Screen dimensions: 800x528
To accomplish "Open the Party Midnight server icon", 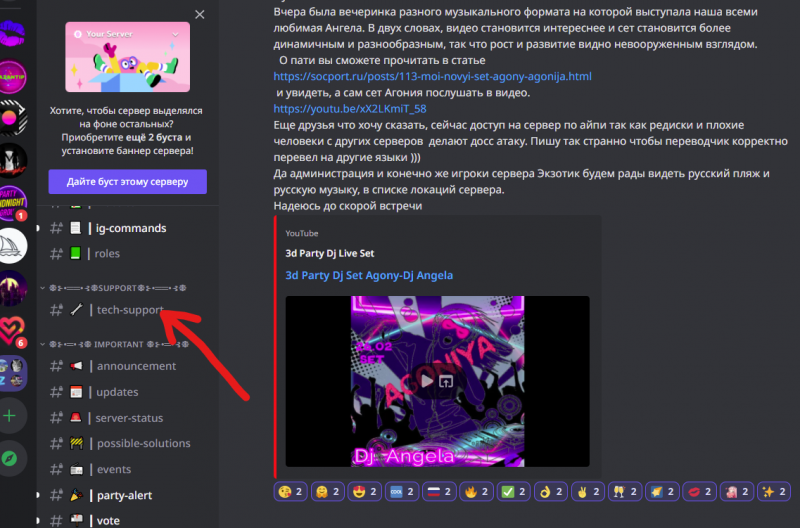I will click(12, 203).
